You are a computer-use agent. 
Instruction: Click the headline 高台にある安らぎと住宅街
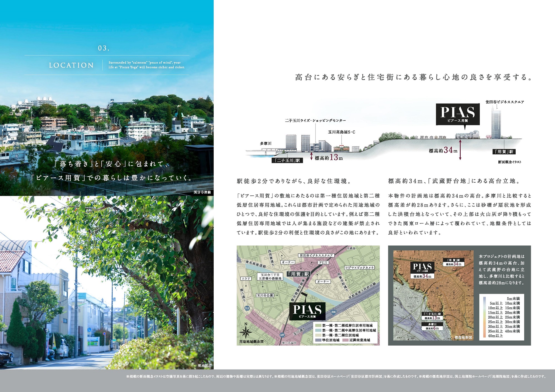[413, 77]
